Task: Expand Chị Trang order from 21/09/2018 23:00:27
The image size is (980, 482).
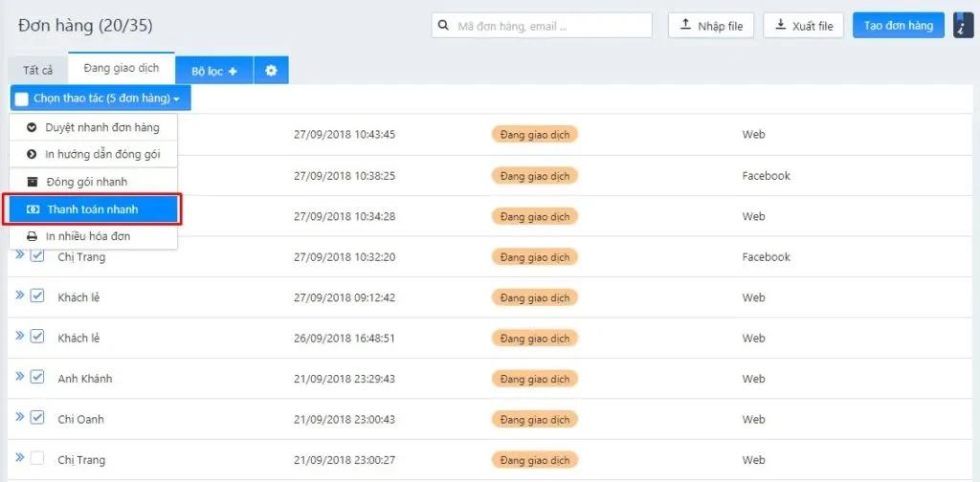Action: (19, 458)
